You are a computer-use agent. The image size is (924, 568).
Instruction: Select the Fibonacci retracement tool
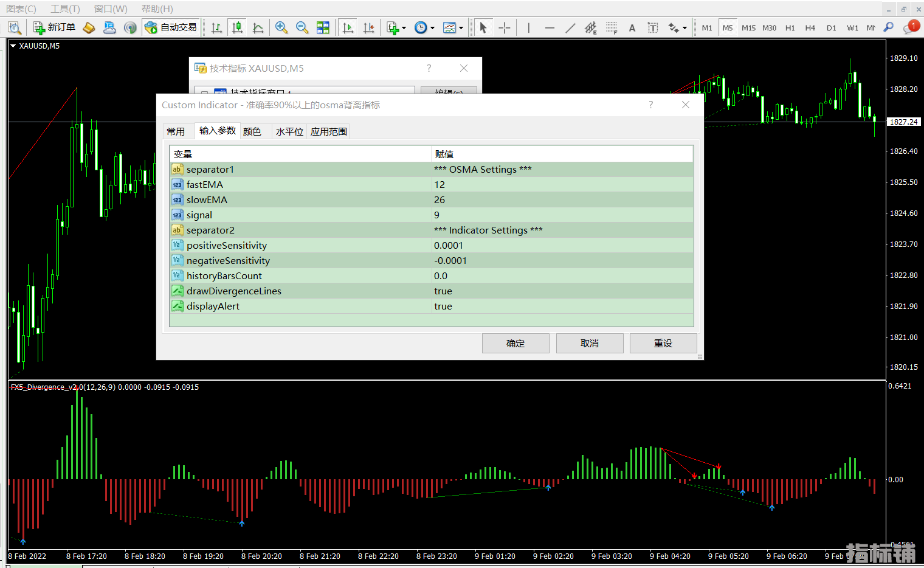click(612, 27)
